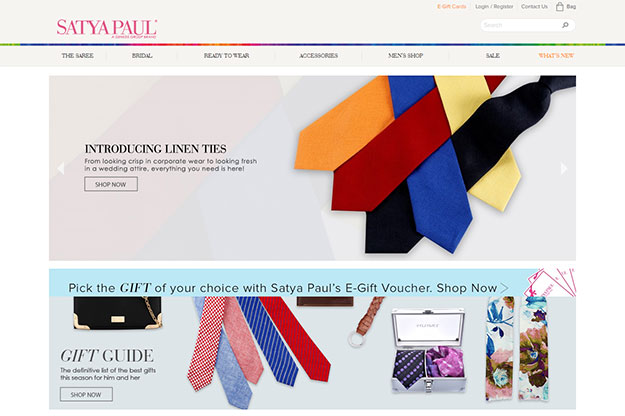Click the search magnifier icon

click(x=565, y=25)
